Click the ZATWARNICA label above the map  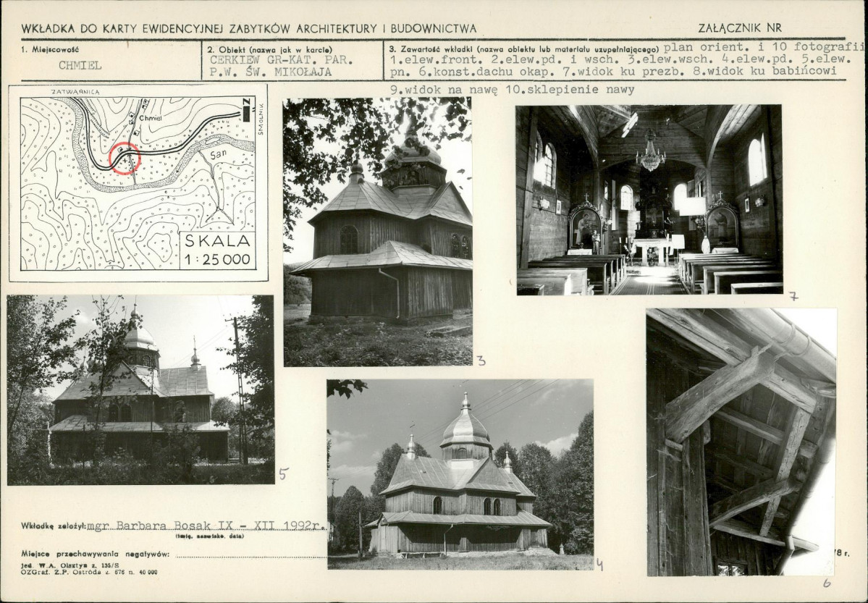pos(75,92)
